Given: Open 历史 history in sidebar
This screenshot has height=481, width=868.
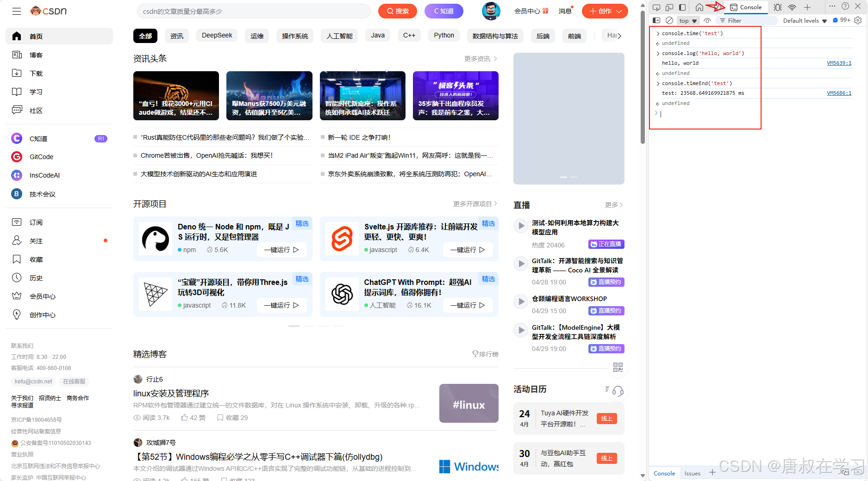Looking at the screenshot, I should click(59, 278).
